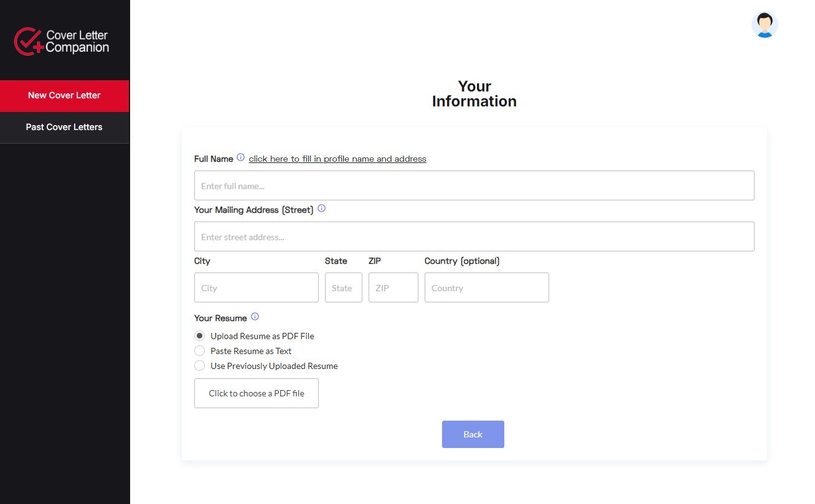Choose Use Previously Uploaded Resume option
This screenshot has height=504, width=815.
coord(200,366)
